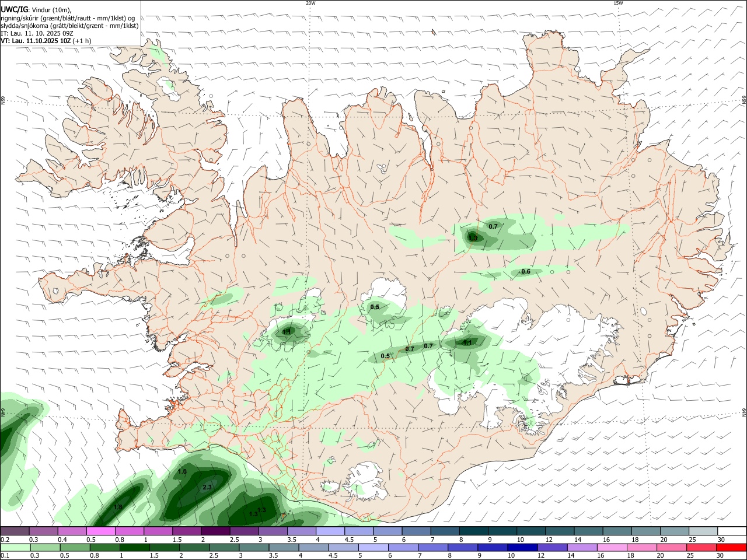Click the dark teal swatch labelled 8 in the sleet/snow scale
The height and width of the screenshot is (560, 747).
(x=473, y=531)
